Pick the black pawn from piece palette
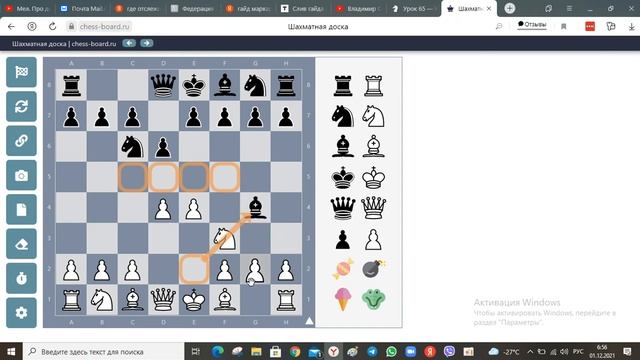Screen dimensions: 640x360 [x=343, y=239]
